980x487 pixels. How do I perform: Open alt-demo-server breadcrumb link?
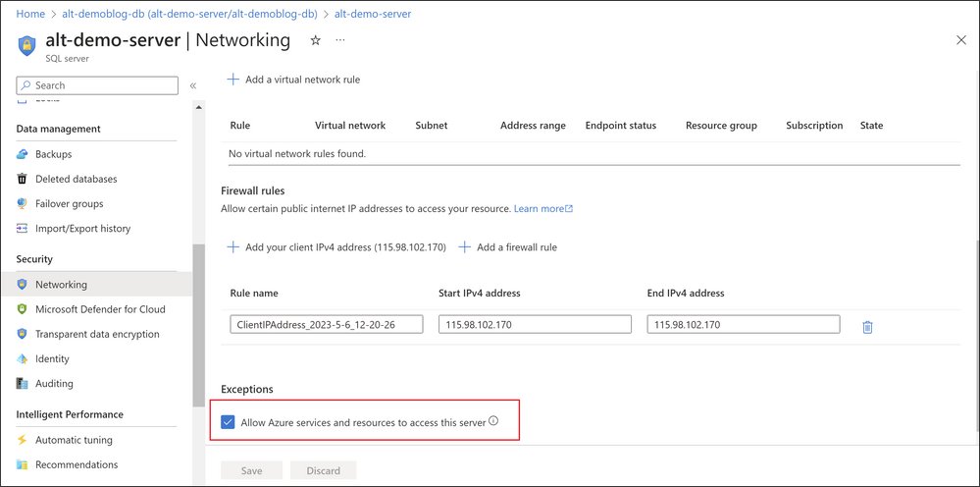(x=373, y=13)
